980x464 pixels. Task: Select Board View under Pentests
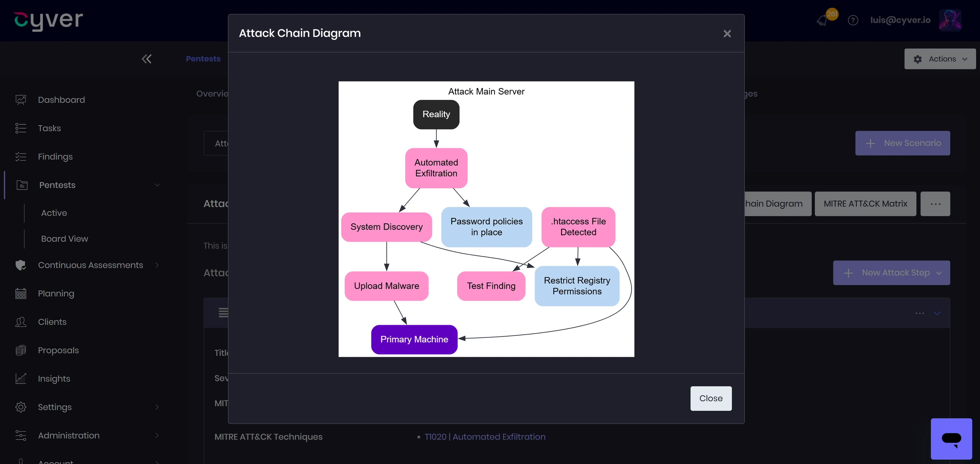64,239
